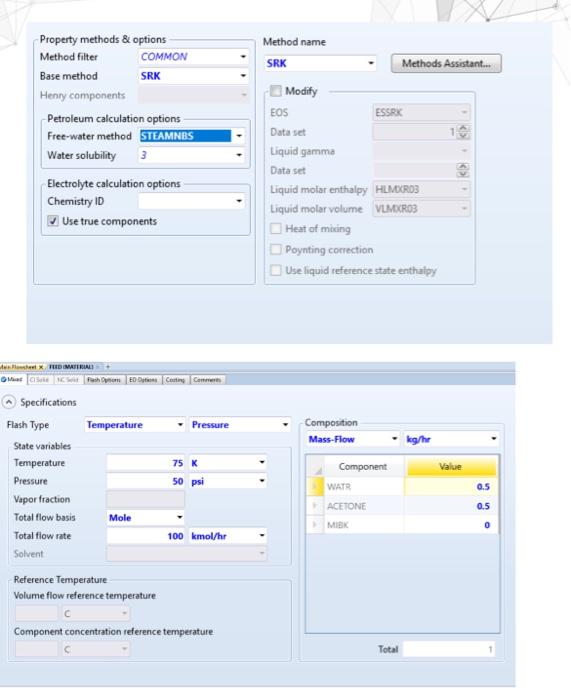Collapse the Specifications section chevron
This screenshot has width=571, height=700.
click(x=8, y=402)
